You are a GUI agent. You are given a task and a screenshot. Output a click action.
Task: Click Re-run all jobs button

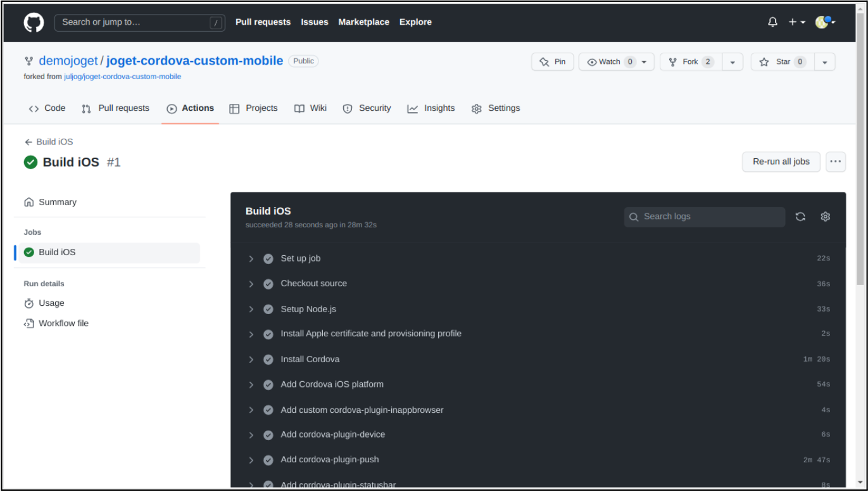pos(781,161)
